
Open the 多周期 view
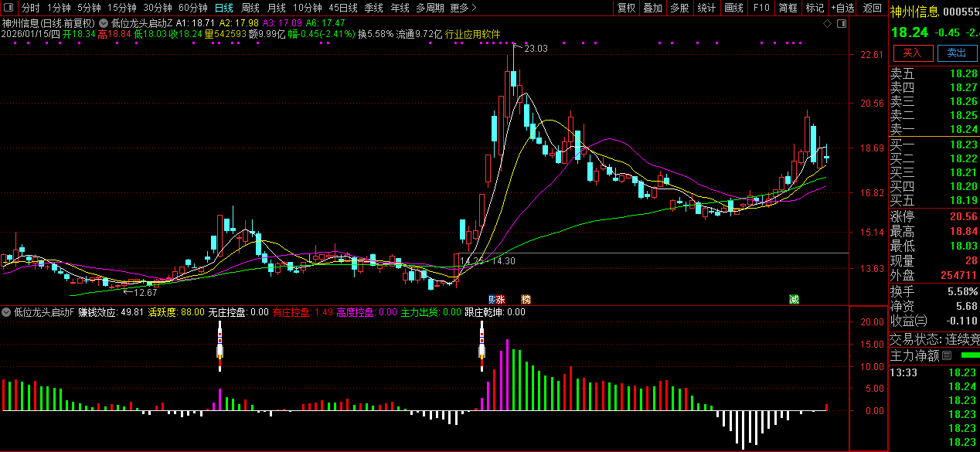430,8
